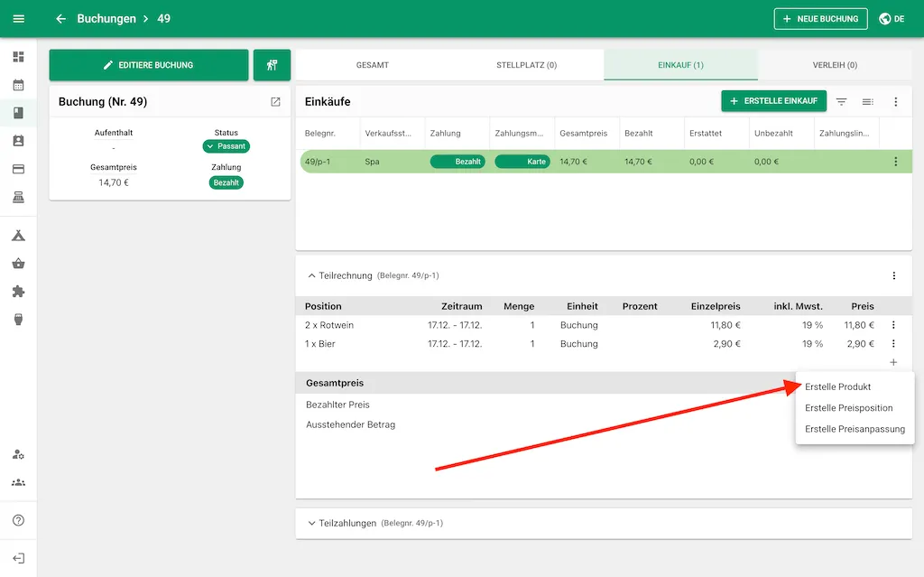Click the Erstelle Einkauf button
The width and height of the screenshot is (924, 577).
tap(773, 101)
